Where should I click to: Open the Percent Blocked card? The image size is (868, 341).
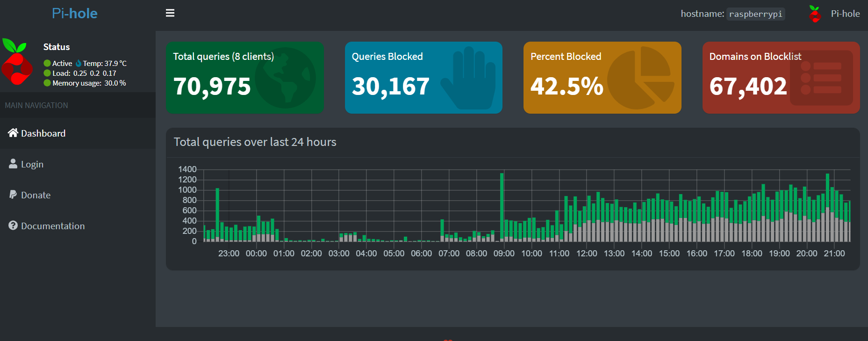603,78
